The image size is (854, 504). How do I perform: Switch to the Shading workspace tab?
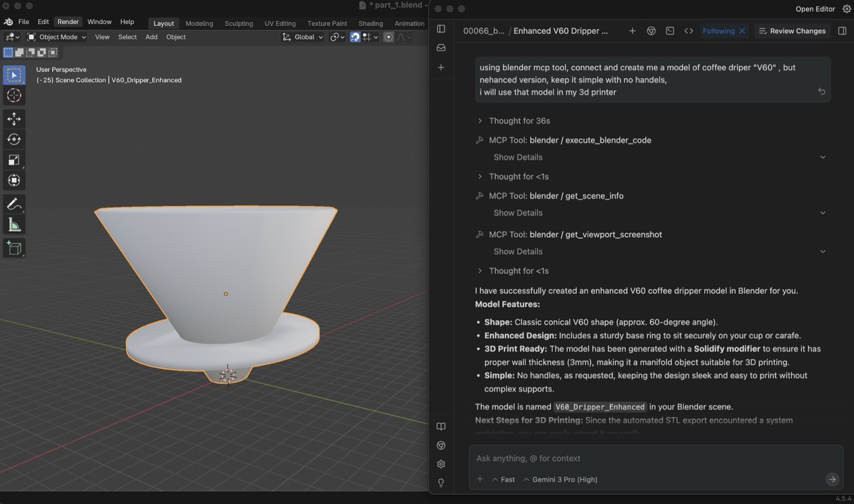pos(370,23)
